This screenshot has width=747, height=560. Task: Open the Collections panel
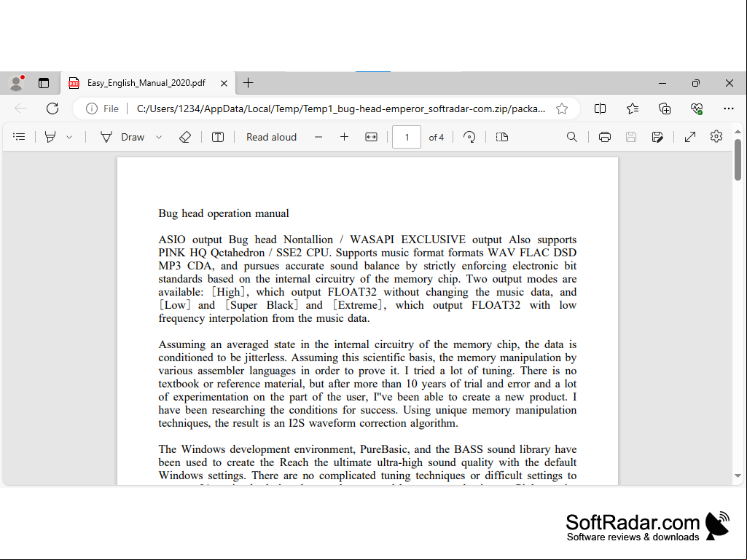[x=665, y=109]
